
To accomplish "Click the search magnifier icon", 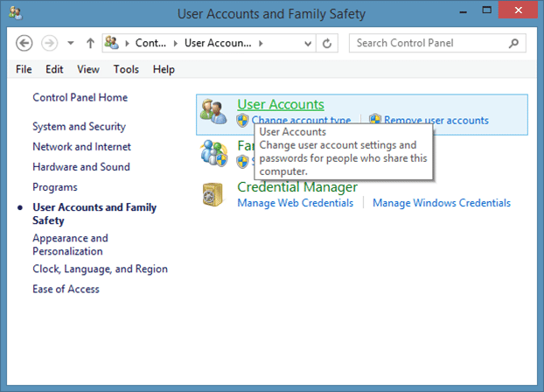I will click(x=513, y=43).
